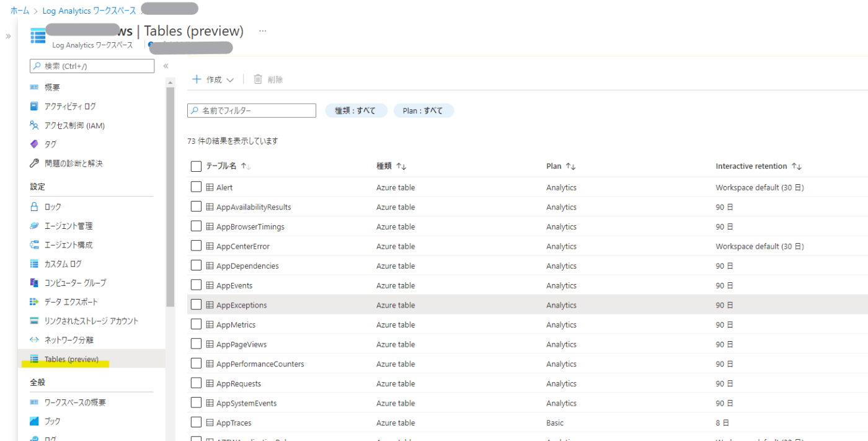This screenshot has width=868, height=441.
Task: Check the Alert table checkbox
Action: click(x=196, y=187)
